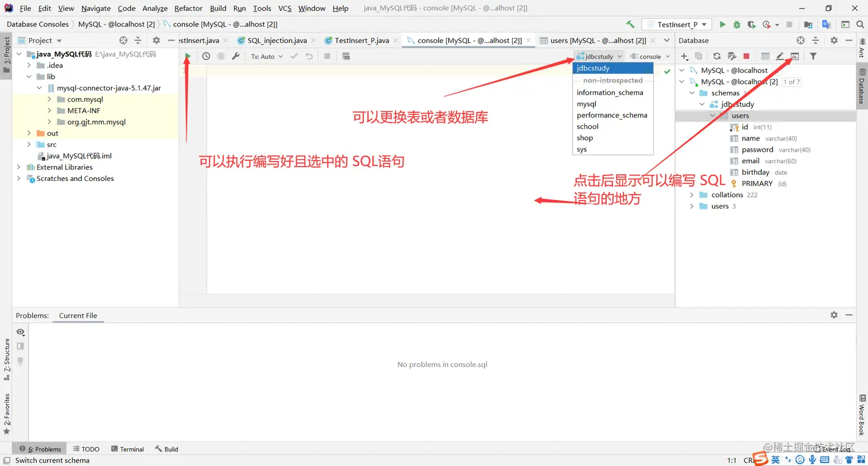Click the SQL editor input area
Viewport: 868px width, 466px height.
point(440,179)
